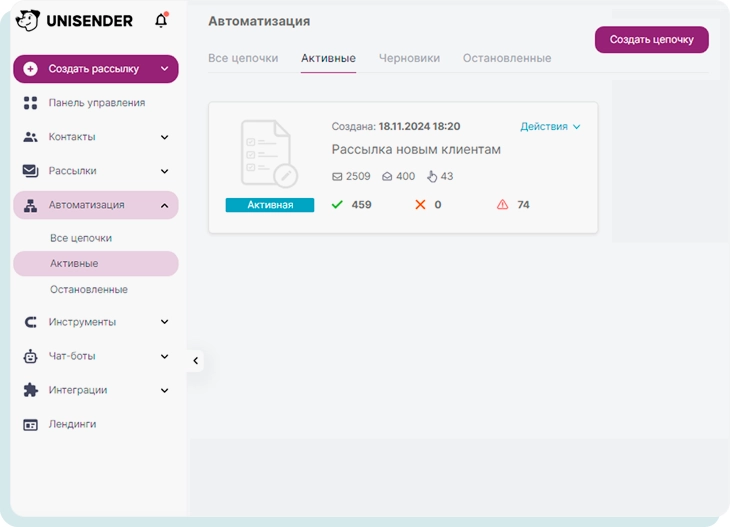Screen dimensions: 730x527
Task: Click the Интеграции puzzle icon
Action: tap(30, 390)
